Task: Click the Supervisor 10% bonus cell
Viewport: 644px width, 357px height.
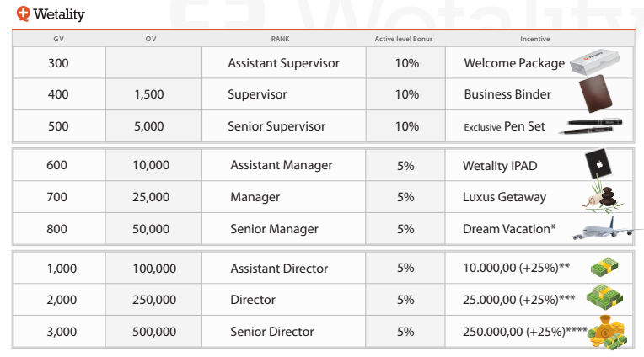Action: pyautogui.click(x=406, y=94)
